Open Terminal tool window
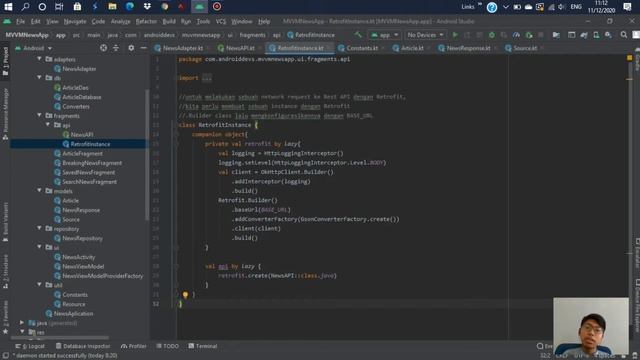 pos(202,346)
